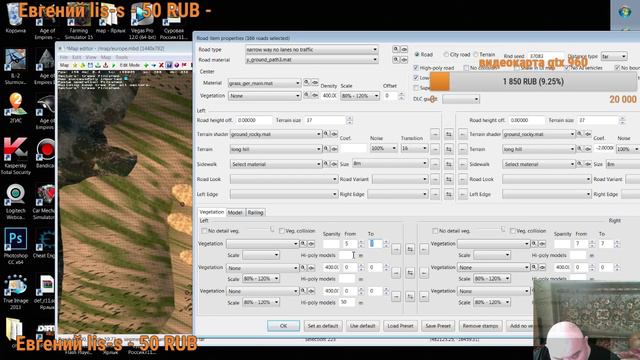Click search icon beside left Sidewalk material
This screenshot has height=360, width=640.
[x=326, y=164]
